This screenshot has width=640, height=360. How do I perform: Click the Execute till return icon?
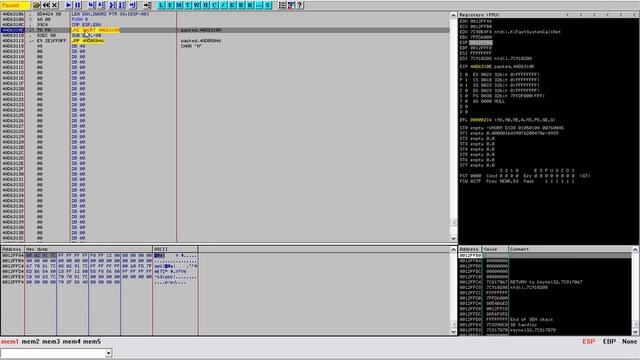click(x=133, y=5)
